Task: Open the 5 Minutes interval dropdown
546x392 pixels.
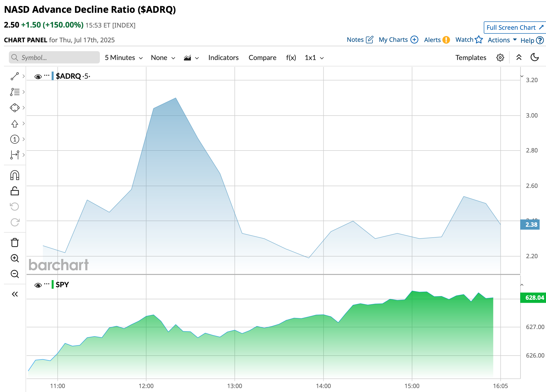Action: 124,58
